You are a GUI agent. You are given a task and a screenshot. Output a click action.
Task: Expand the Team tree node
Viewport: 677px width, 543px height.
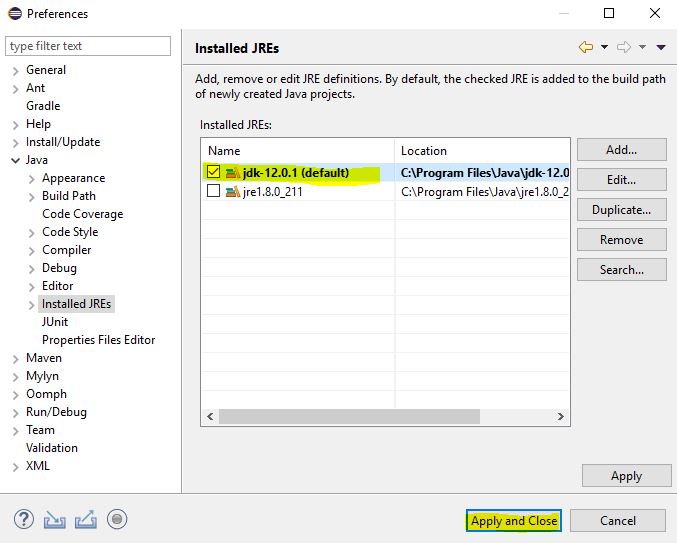[16, 431]
